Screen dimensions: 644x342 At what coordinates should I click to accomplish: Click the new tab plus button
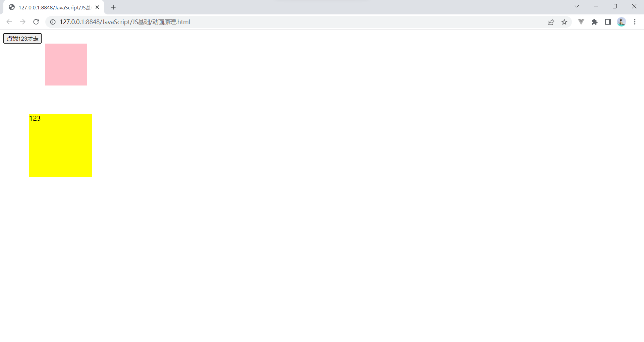pyautogui.click(x=113, y=7)
